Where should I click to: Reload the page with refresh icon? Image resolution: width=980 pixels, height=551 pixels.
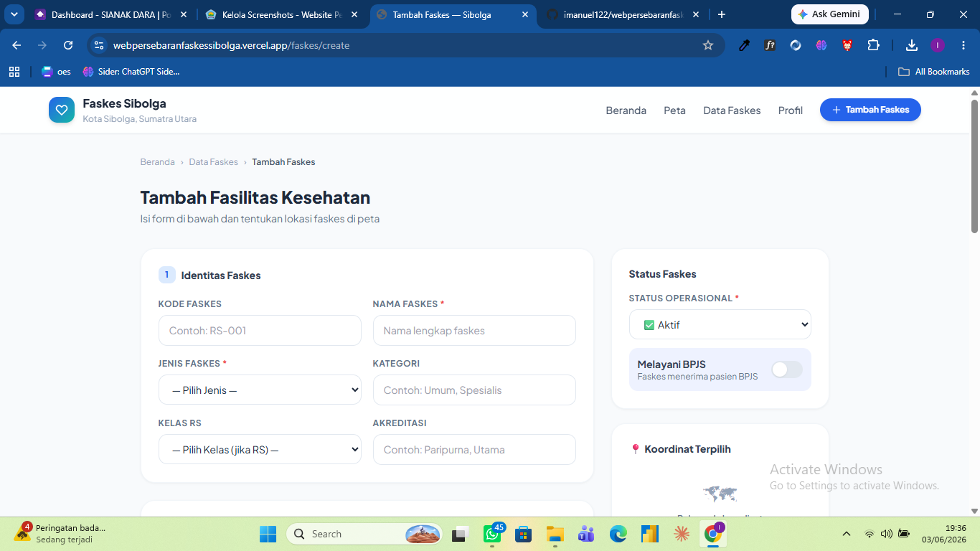pyautogui.click(x=68, y=45)
